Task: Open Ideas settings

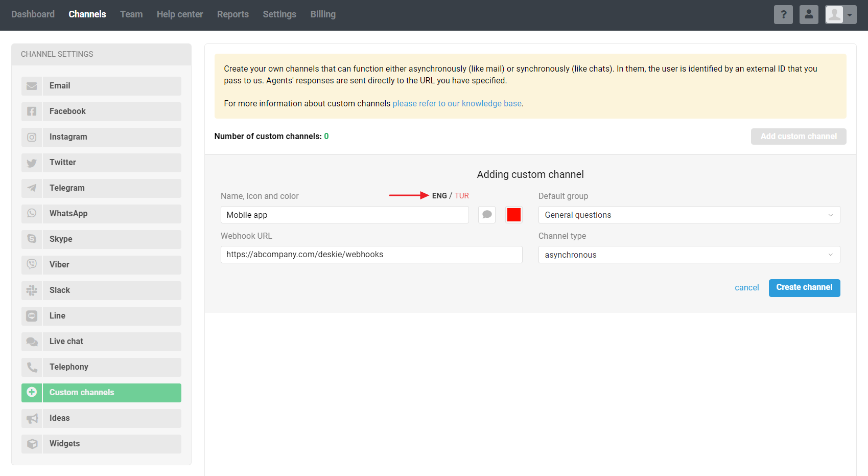Action: [x=101, y=418]
